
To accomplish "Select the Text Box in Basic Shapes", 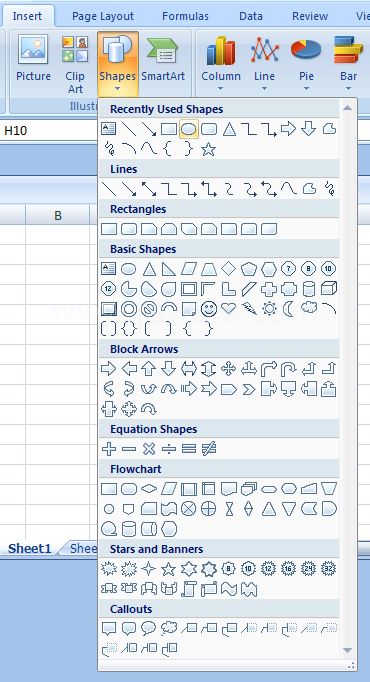I will 108,269.
